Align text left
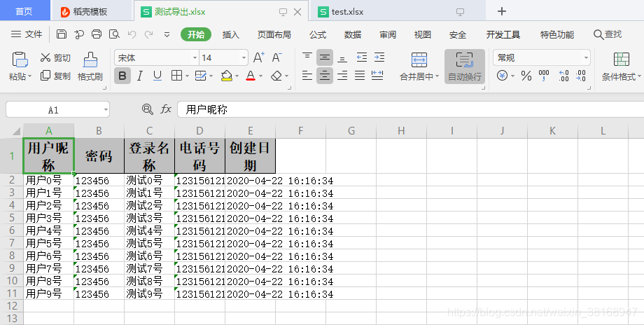 [307, 75]
